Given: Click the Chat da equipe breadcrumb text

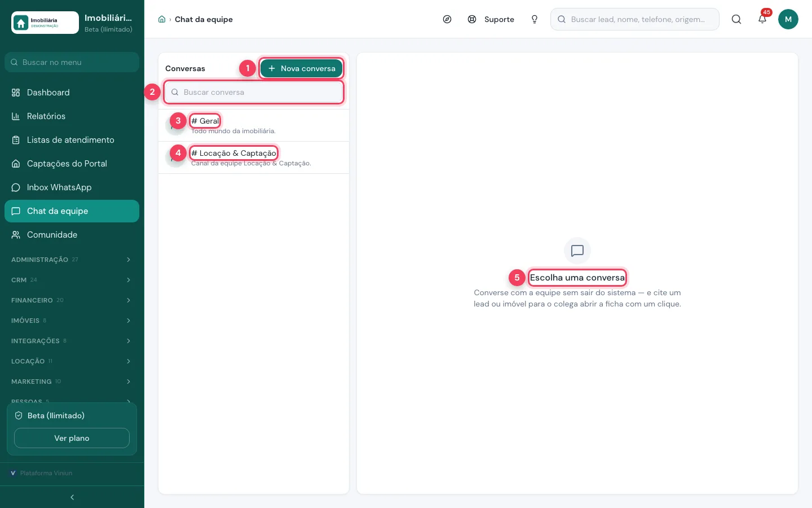Looking at the screenshot, I should pos(204,19).
